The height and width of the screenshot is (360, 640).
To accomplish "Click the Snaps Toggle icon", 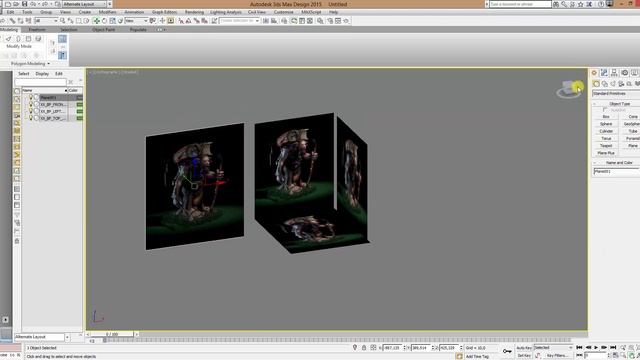I will point(181,21).
